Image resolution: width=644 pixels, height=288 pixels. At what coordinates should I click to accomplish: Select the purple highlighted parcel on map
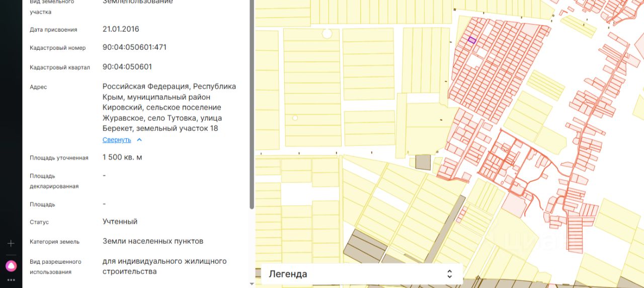[x=472, y=40]
